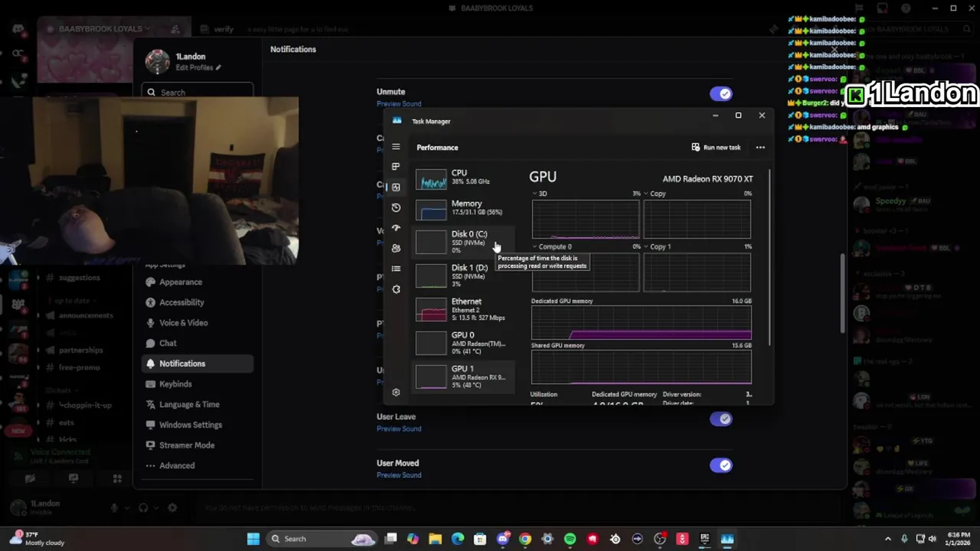980x551 pixels.
Task: Select CPU performance graph entry
Action: point(464,178)
